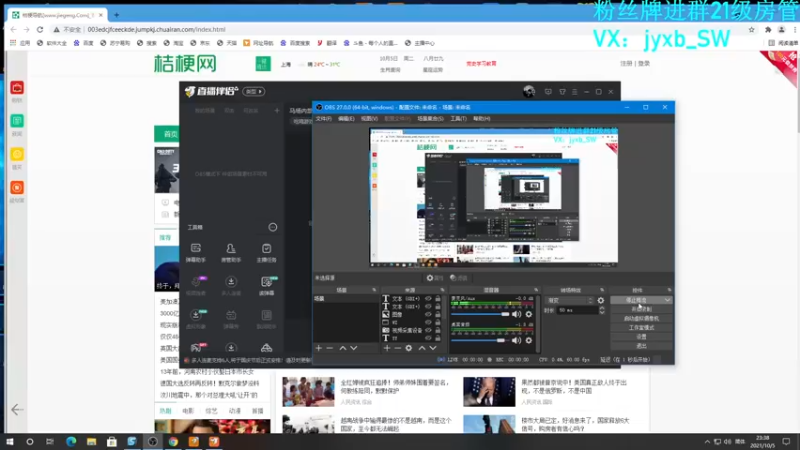Screen dimensions: 800x450
Task: Open OBS 文件(F) menu
Action: [323, 118]
